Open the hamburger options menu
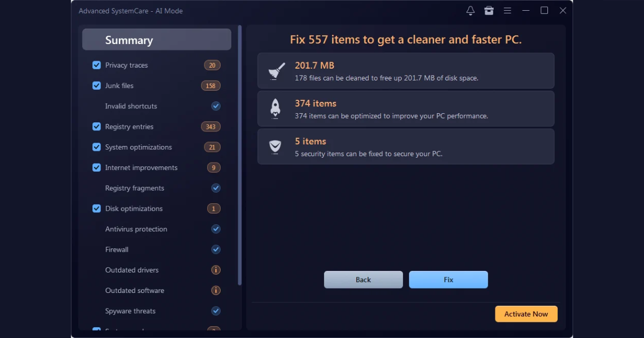644x338 pixels. 507,11
